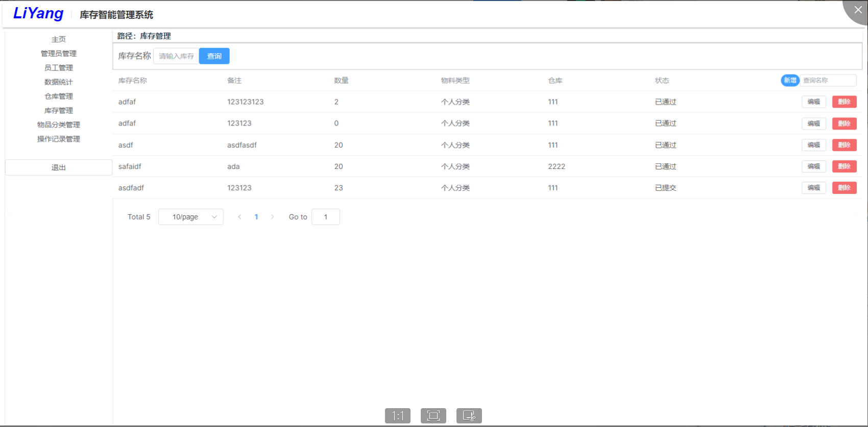Click the 状态 column header
The height and width of the screenshot is (427, 868).
(662, 81)
